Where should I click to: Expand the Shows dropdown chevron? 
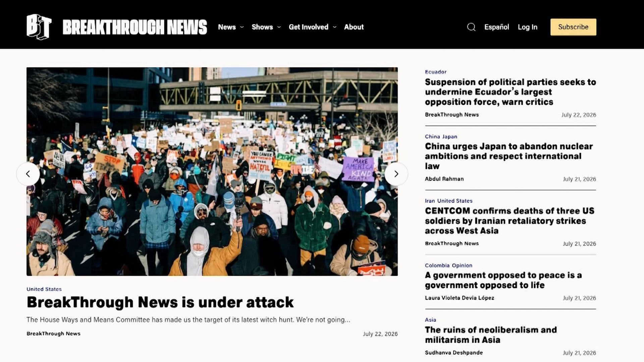[x=279, y=27]
